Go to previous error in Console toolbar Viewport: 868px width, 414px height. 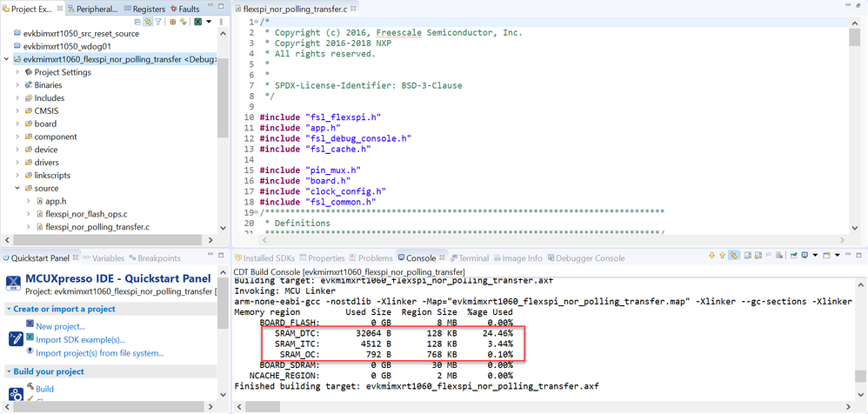tap(723, 255)
